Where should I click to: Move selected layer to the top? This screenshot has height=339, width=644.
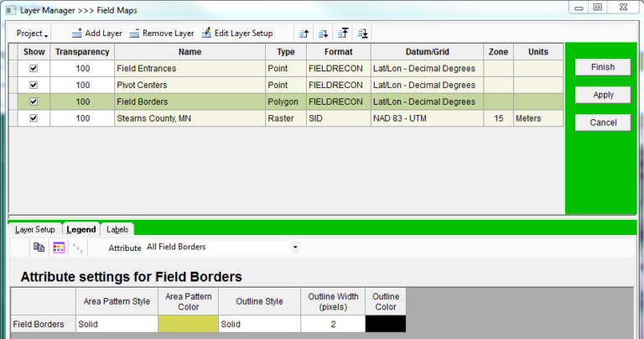[343, 34]
